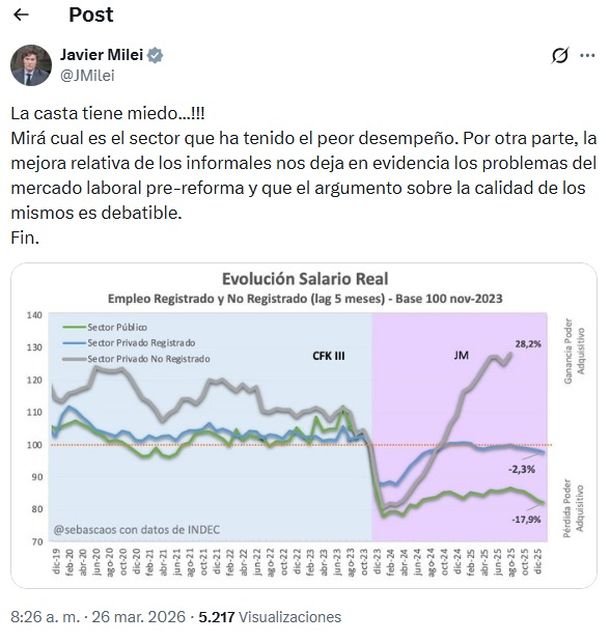Click the @JMilei handle

click(88, 75)
